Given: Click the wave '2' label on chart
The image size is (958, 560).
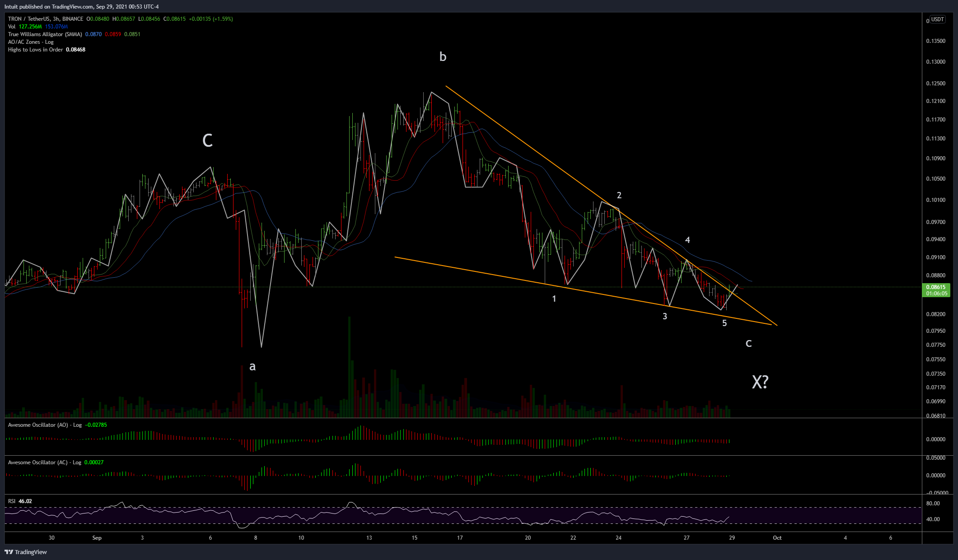Looking at the screenshot, I should pos(619,195).
